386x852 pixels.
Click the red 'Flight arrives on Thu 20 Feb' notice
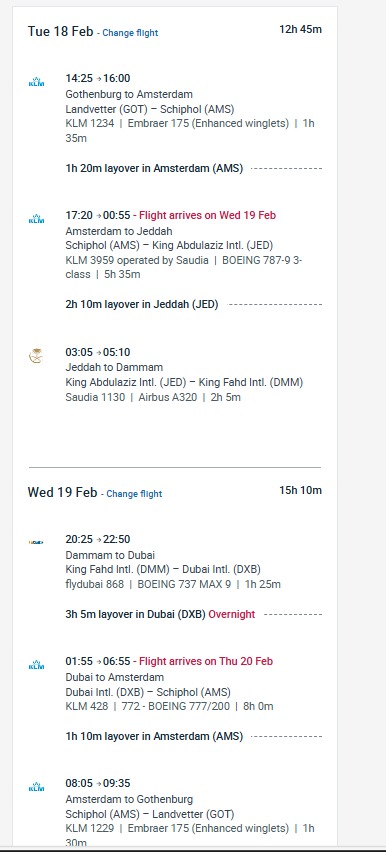tap(206, 661)
